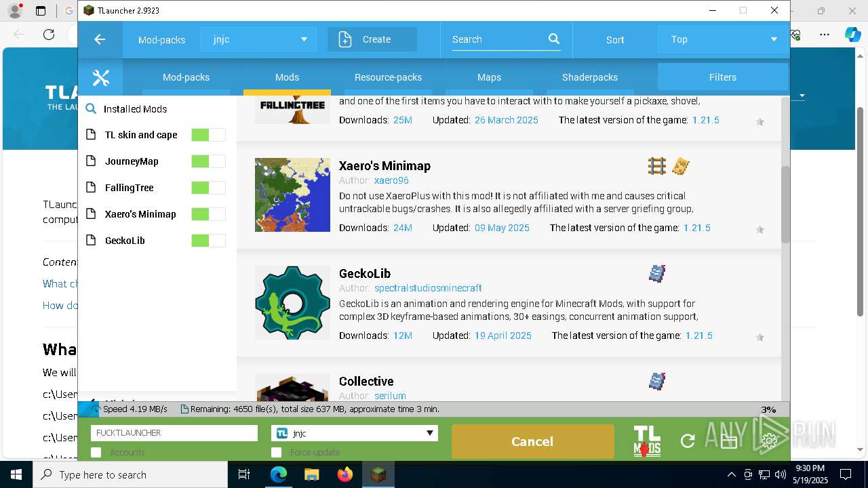Click the map category icon on Xaero's Minimap
The width and height of the screenshot is (868, 488).
coord(681,166)
